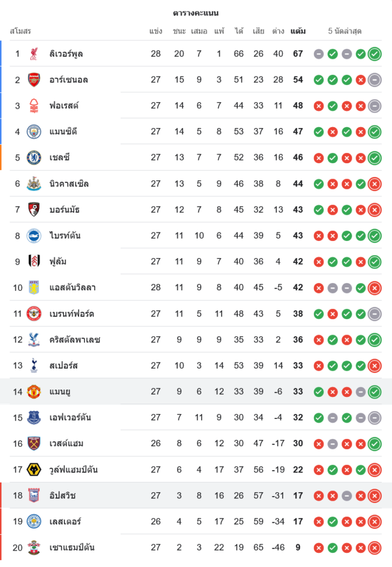
Task: Open the Manchester City crest icon
Action: (x=34, y=132)
